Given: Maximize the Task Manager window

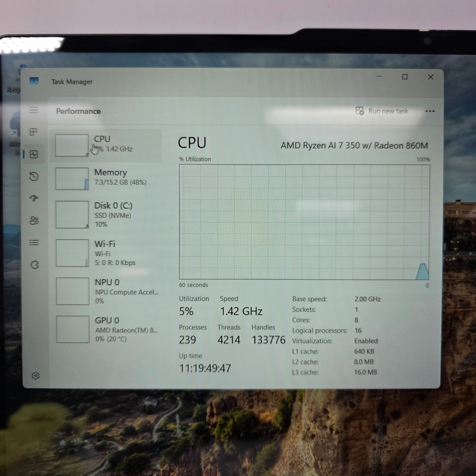Looking at the screenshot, I should (405, 77).
